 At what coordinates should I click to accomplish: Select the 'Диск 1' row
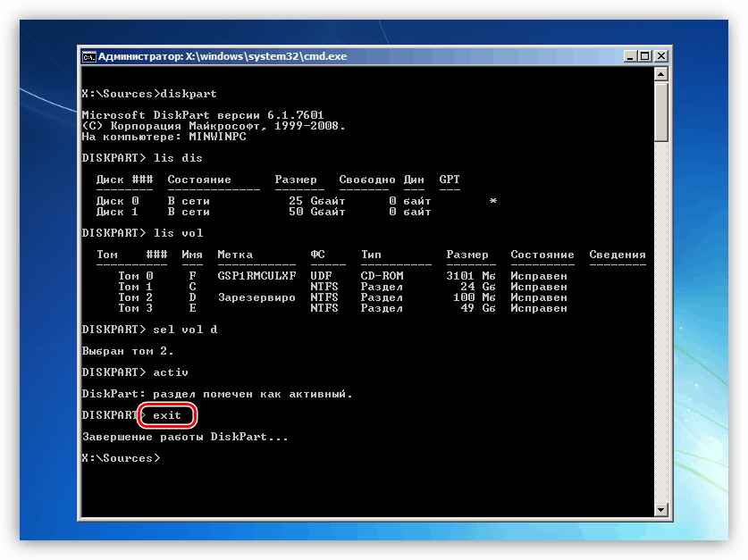pos(264,212)
